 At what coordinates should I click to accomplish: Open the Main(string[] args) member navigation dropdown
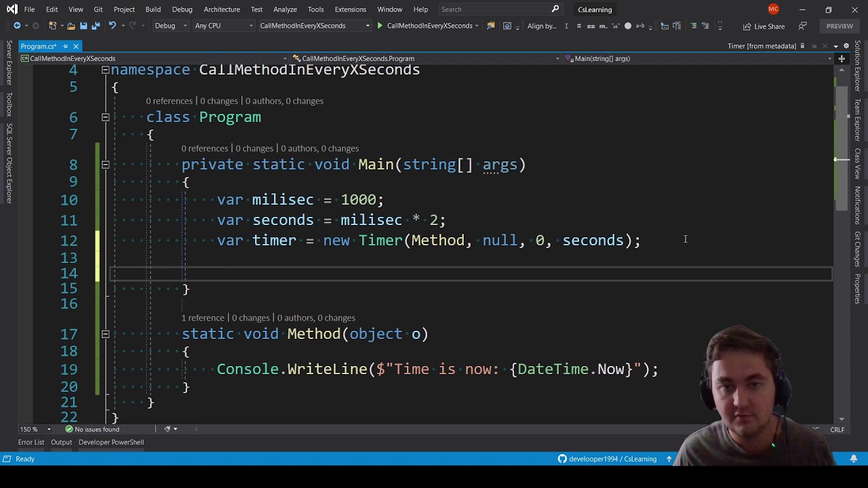(699, 58)
